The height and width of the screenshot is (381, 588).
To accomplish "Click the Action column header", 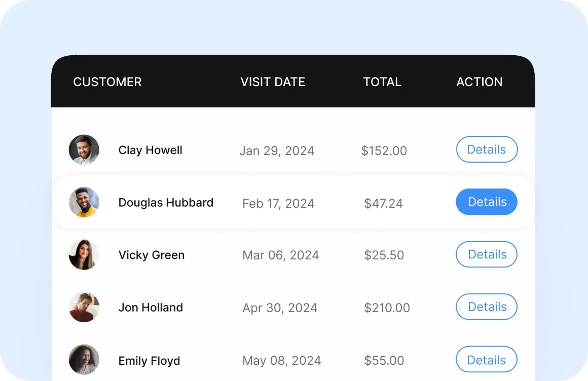I will [x=480, y=82].
